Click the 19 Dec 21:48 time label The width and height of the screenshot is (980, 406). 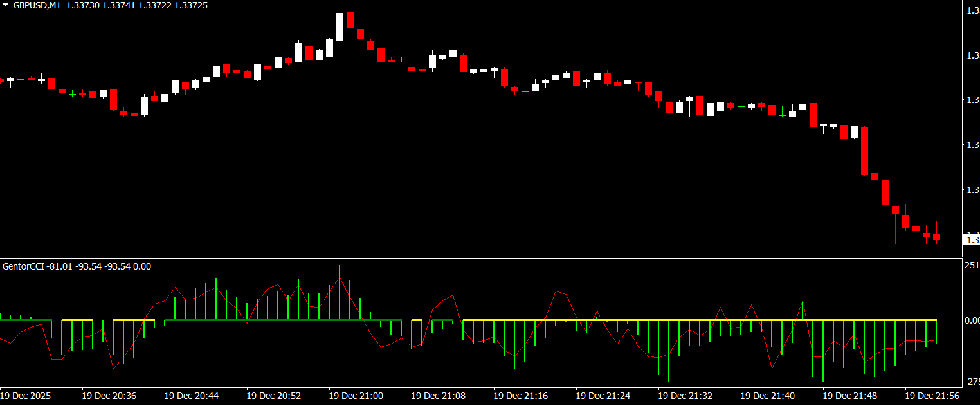(849, 396)
